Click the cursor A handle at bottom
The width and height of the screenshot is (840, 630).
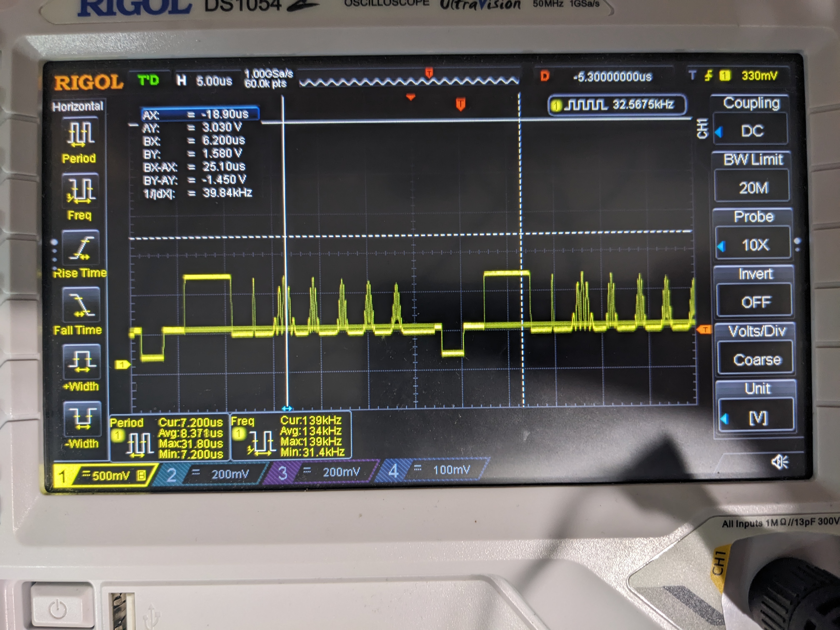point(287,408)
